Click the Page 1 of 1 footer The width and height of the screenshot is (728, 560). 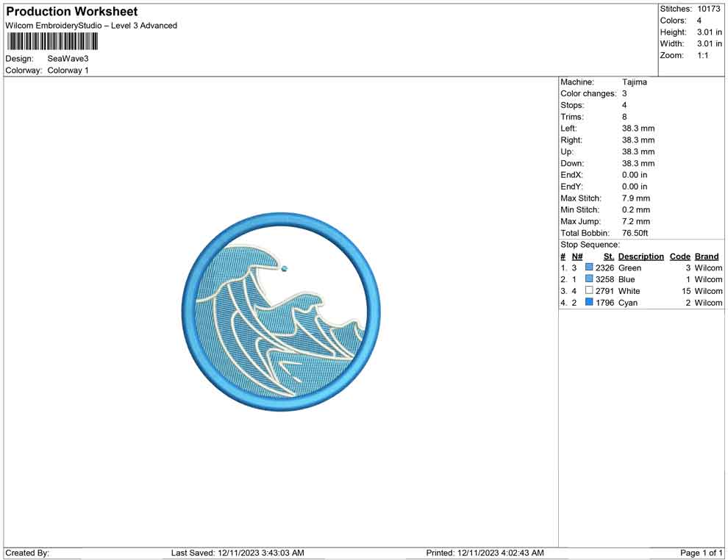point(701,553)
